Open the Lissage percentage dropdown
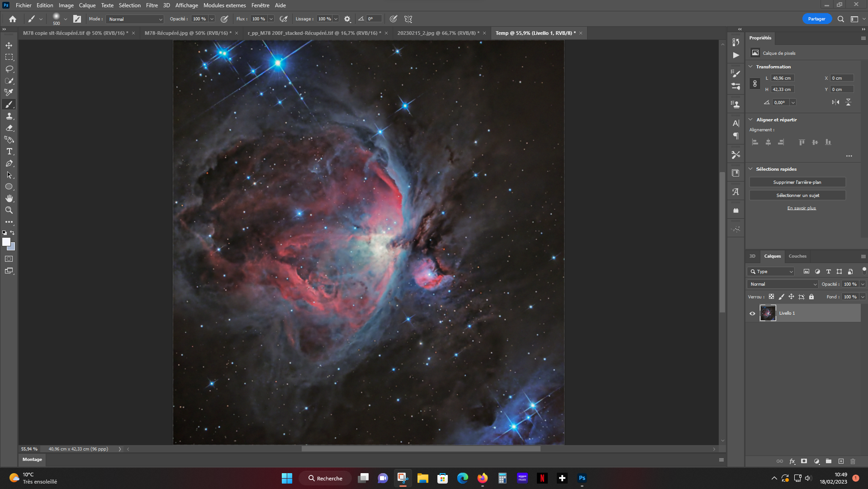The height and width of the screenshot is (489, 868). (336, 19)
